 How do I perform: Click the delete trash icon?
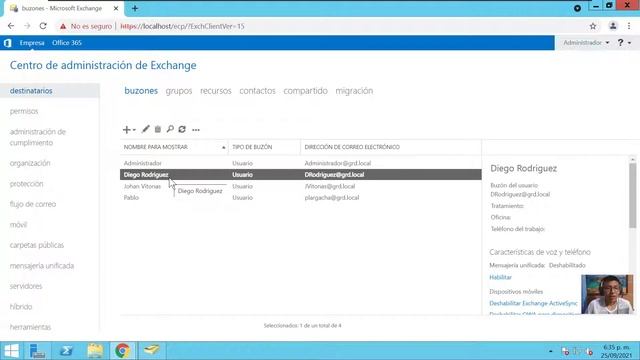point(158,129)
